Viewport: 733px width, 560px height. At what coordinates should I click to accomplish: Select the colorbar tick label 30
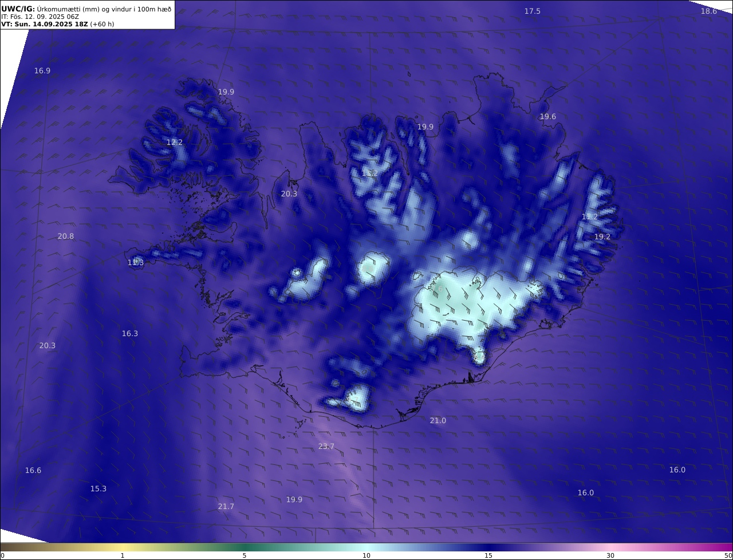tap(610, 555)
